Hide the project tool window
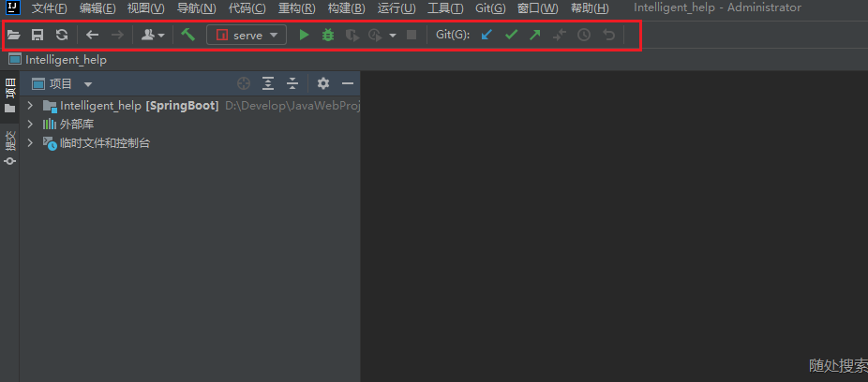This screenshot has width=868, height=382. [x=348, y=83]
